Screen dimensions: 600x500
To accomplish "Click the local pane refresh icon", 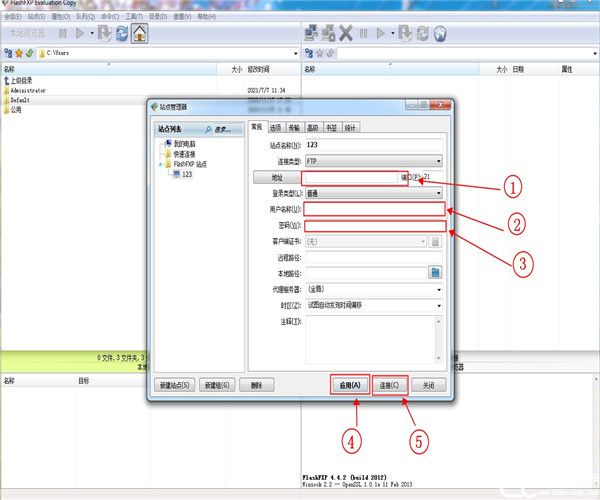I will click(x=122, y=33).
